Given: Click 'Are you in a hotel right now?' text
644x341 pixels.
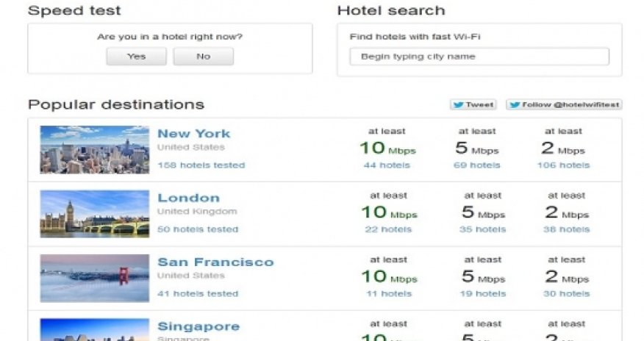Looking at the screenshot, I should 170,37.
